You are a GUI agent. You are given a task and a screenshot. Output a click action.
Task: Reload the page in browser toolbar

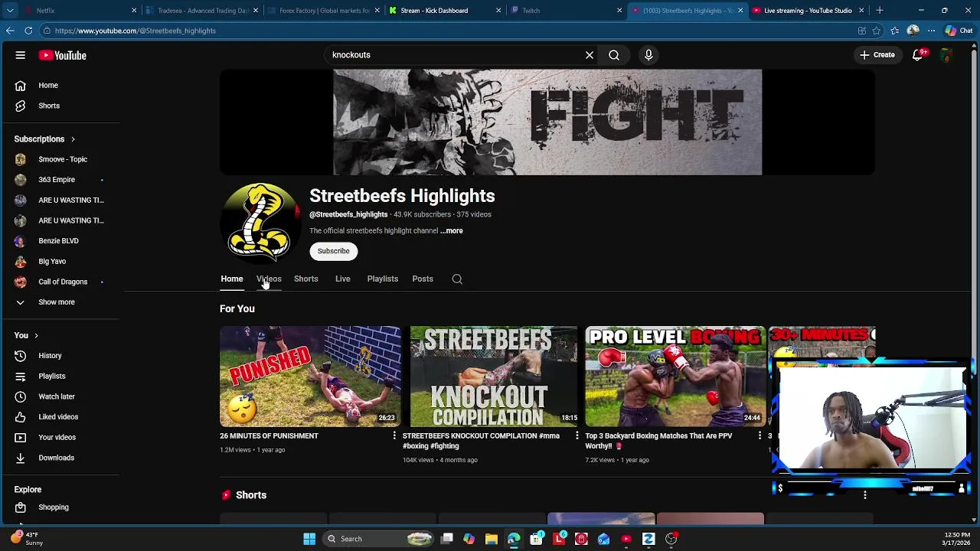[28, 31]
